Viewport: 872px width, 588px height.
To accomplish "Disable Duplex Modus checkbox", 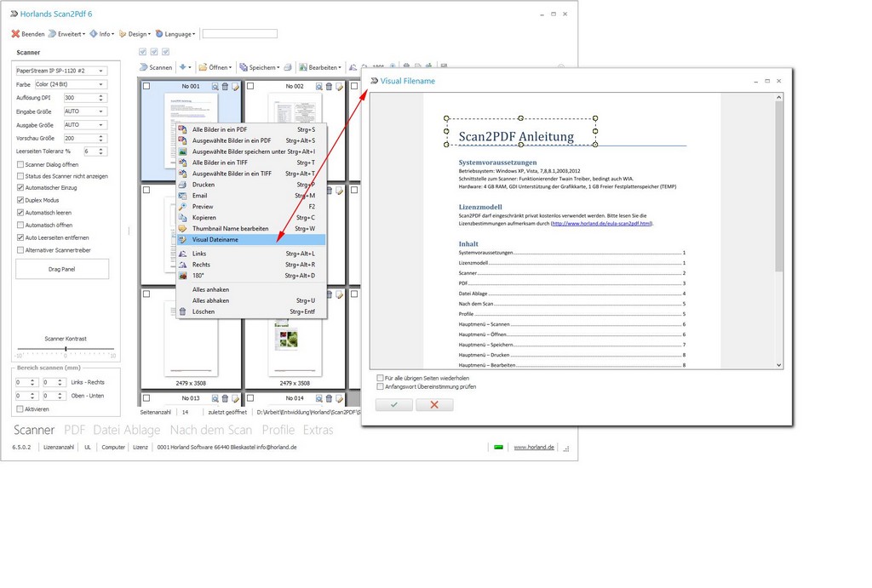I will coord(20,200).
